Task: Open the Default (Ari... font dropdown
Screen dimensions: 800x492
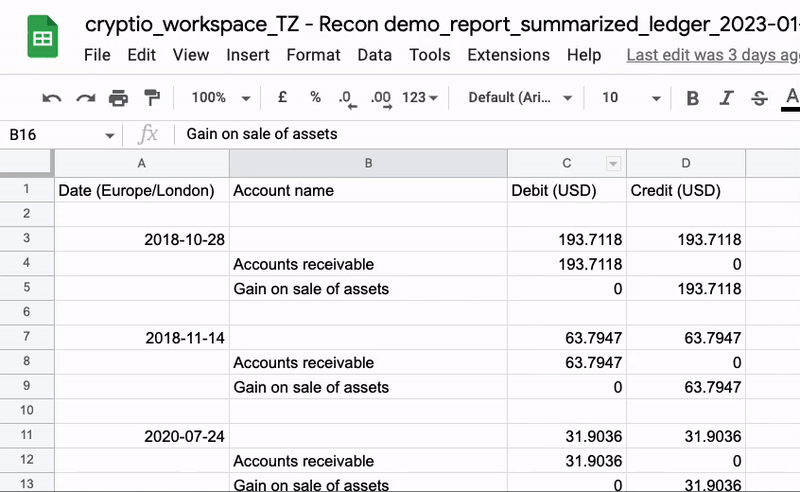Action: click(x=520, y=97)
